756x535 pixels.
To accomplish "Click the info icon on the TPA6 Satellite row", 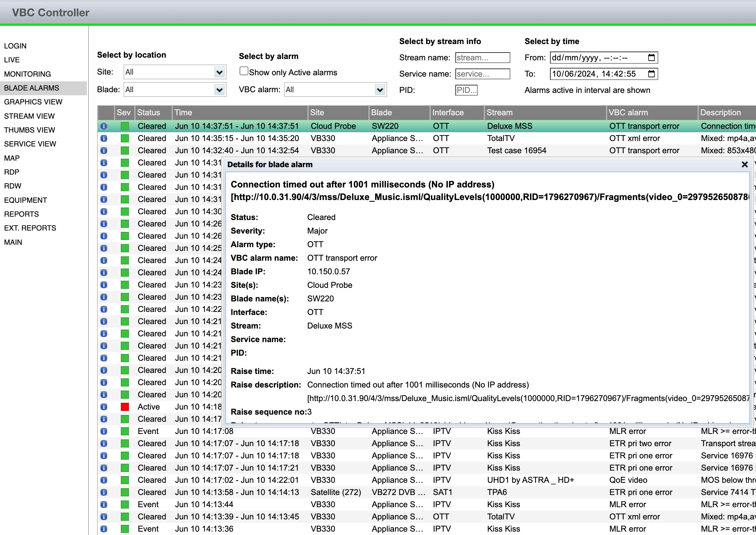I will coord(104,492).
